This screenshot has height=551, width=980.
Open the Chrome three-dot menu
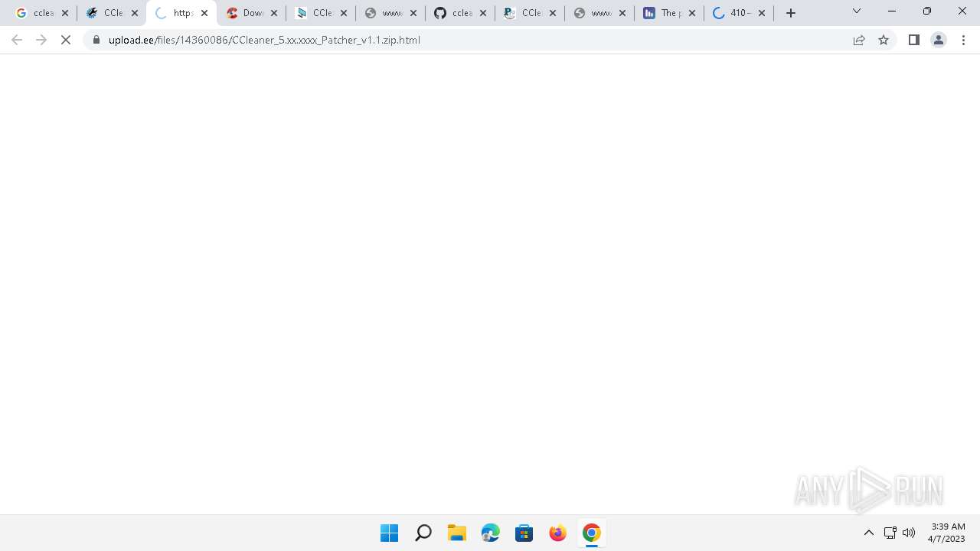(964, 40)
